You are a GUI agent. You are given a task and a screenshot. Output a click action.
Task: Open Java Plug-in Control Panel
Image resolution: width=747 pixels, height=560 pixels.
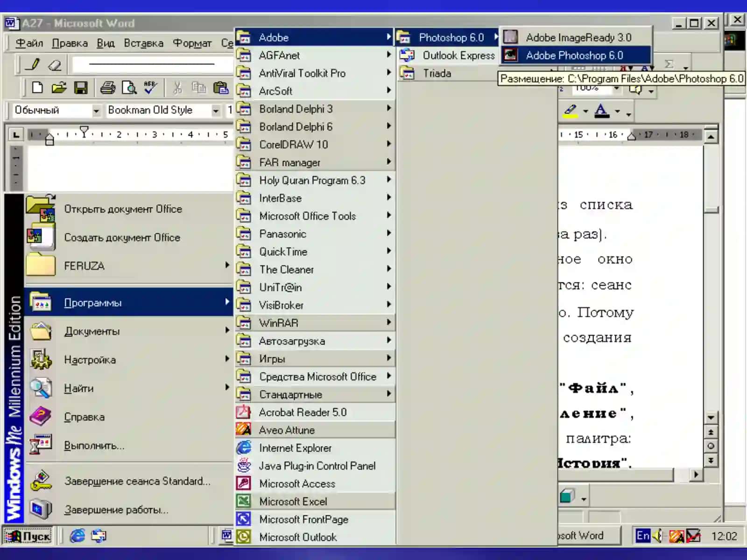coord(315,466)
